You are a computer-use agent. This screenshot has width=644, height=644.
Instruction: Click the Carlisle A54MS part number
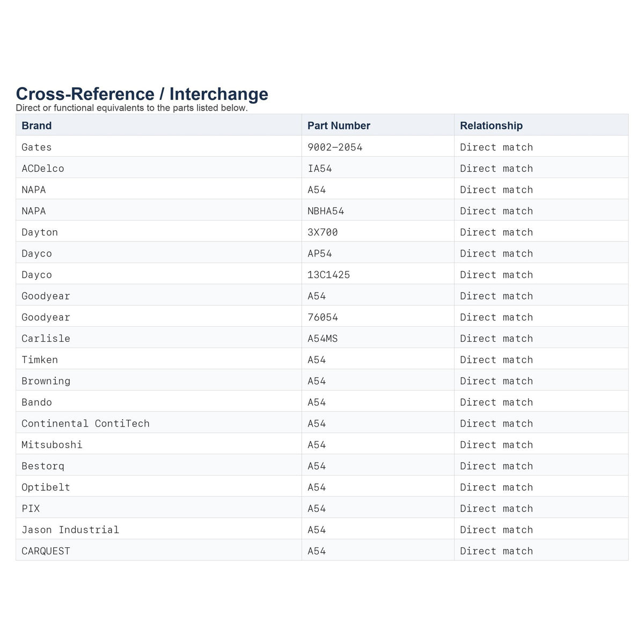(323, 339)
